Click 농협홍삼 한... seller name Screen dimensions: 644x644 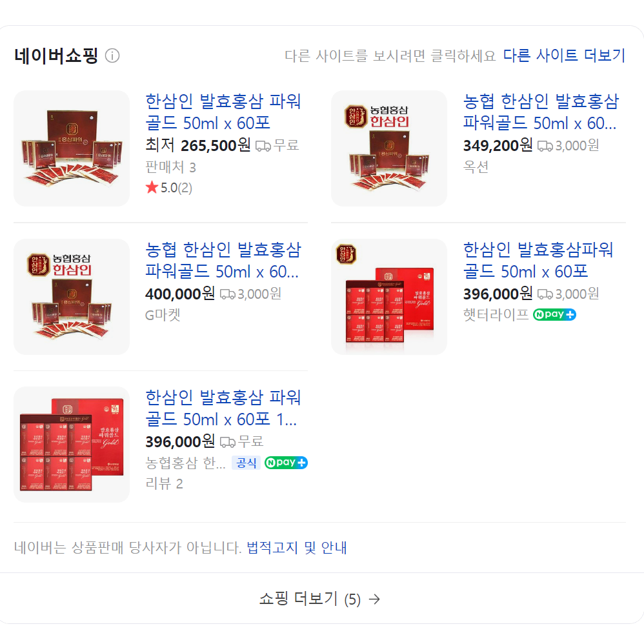click(186, 463)
